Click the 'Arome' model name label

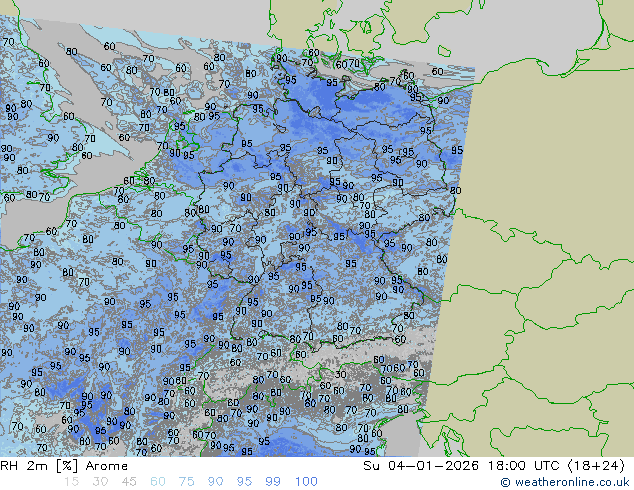coord(107,466)
